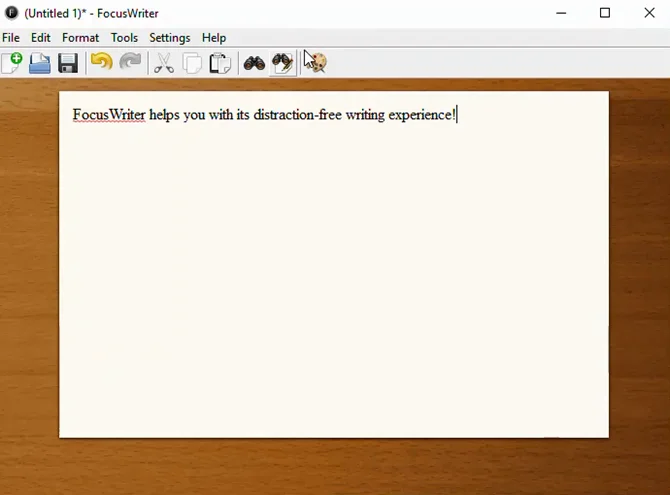This screenshot has width=670, height=495.
Task: Open the File menu
Action: 11,38
